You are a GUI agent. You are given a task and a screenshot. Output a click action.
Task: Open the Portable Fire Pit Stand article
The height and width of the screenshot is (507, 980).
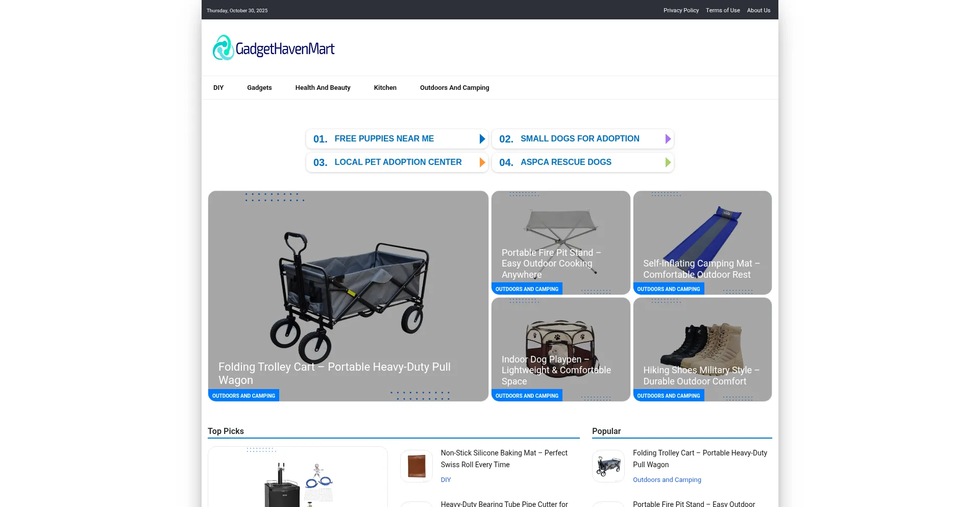[x=551, y=263]
